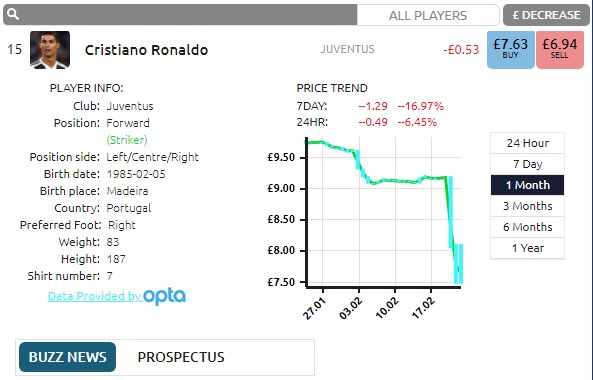Focus the player search field
Image resolution: width=593 pixels, height=380 pixels.
tap(180, 15)
